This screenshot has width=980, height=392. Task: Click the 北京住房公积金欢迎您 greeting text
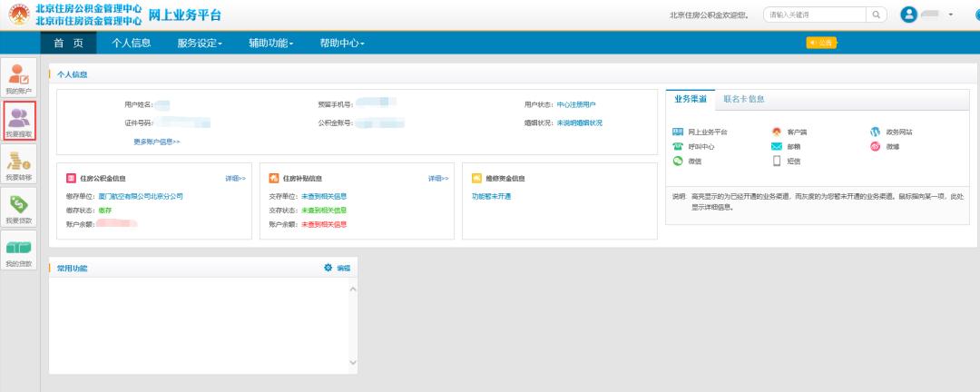click(710, 15)
